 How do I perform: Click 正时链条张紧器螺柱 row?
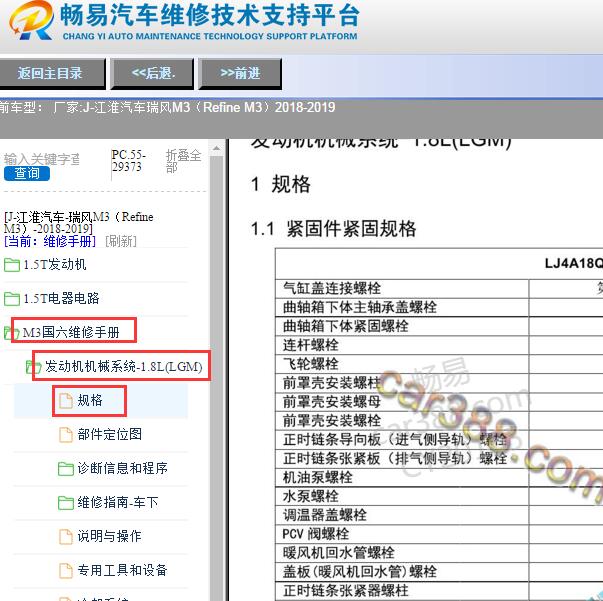tap(439, 590)
